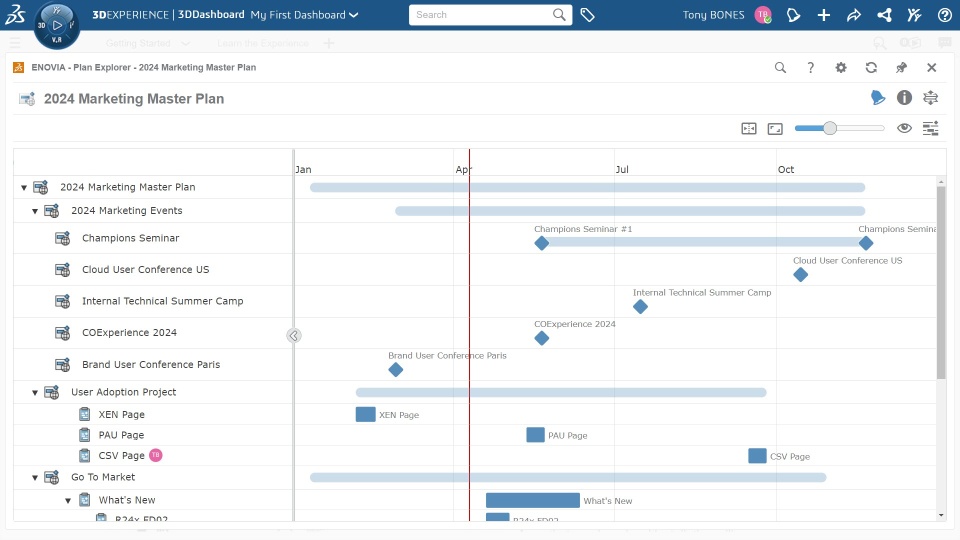Click the TB assignee badge on CSV Page
The image size is (960, 540).
click(x=156, y=455)
